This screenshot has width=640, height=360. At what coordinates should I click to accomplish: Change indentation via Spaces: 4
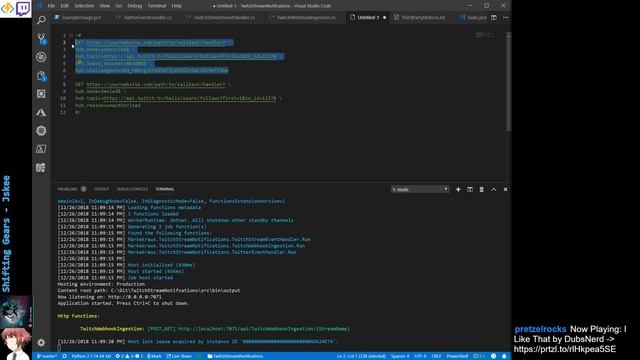(400, 356)
